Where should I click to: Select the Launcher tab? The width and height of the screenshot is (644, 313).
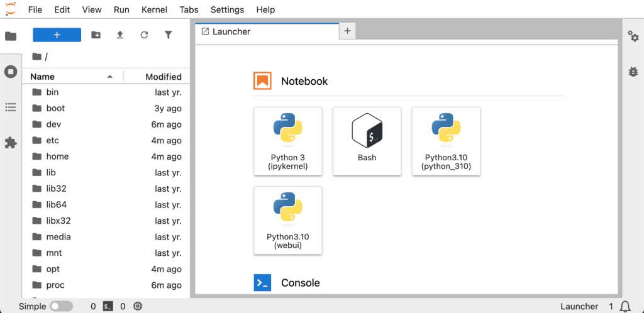click(x=267, y=31)
